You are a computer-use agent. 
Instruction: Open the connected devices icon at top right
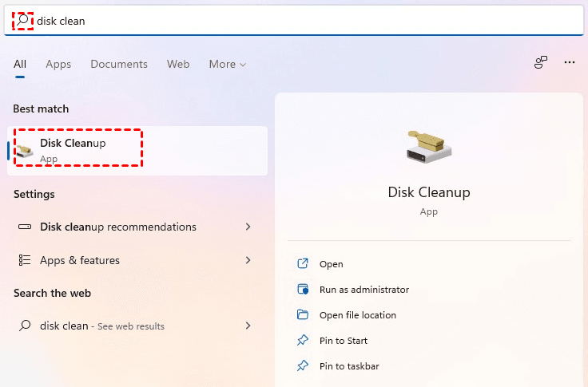(x=542, y=62)
